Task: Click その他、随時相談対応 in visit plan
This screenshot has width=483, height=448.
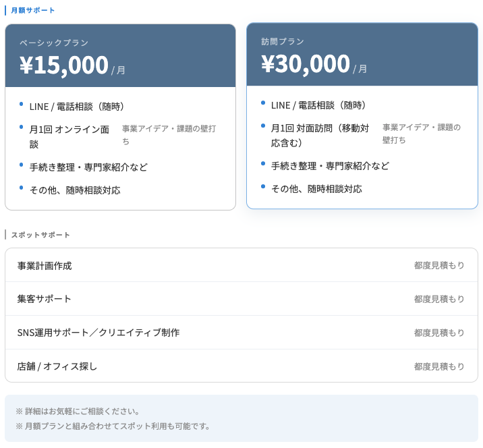Action: (316, 189)
